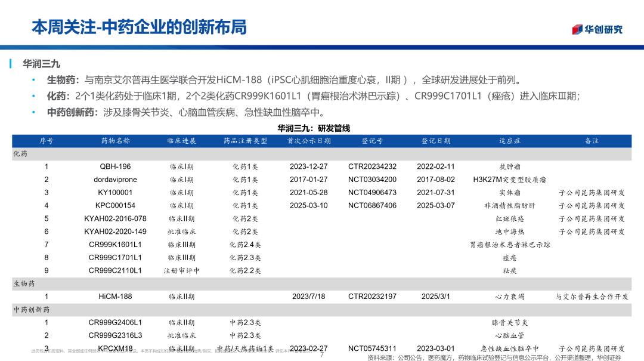Click the indication 心脑血管 in the table
The height and width of the screenshot is (361, 644).
coord(510,335)
